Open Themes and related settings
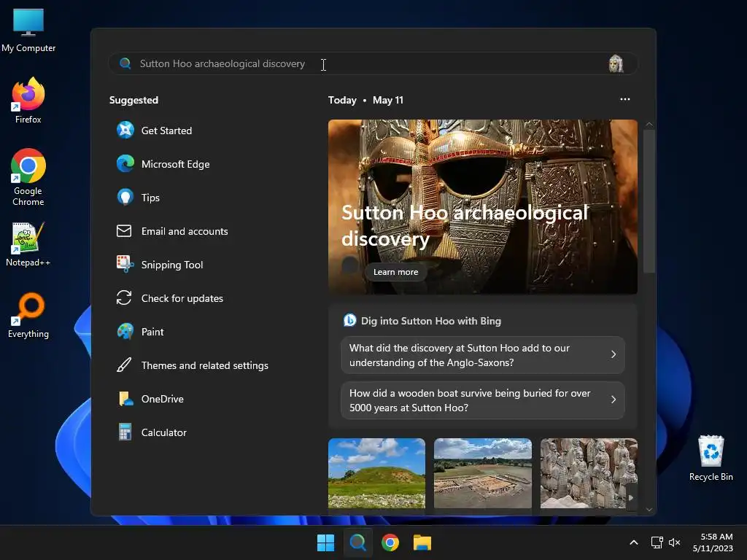The width and height of the screenshot is (747, 560). pos(193,365)
